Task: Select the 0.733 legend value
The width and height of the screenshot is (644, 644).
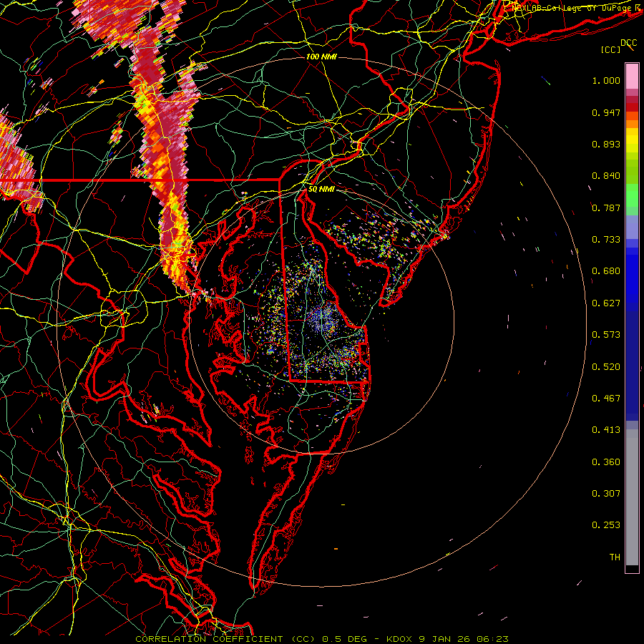Action: click(x=606, y=240)
